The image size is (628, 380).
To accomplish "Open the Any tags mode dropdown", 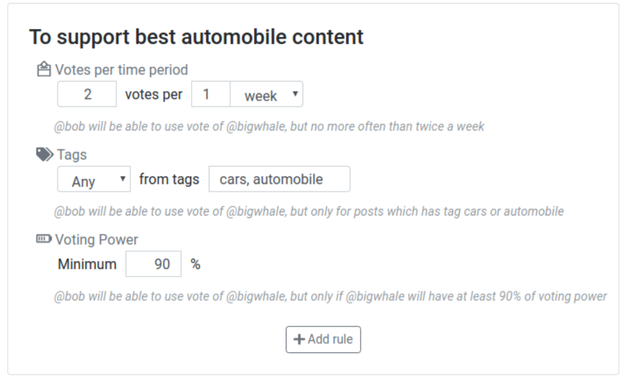I will 94,179.
